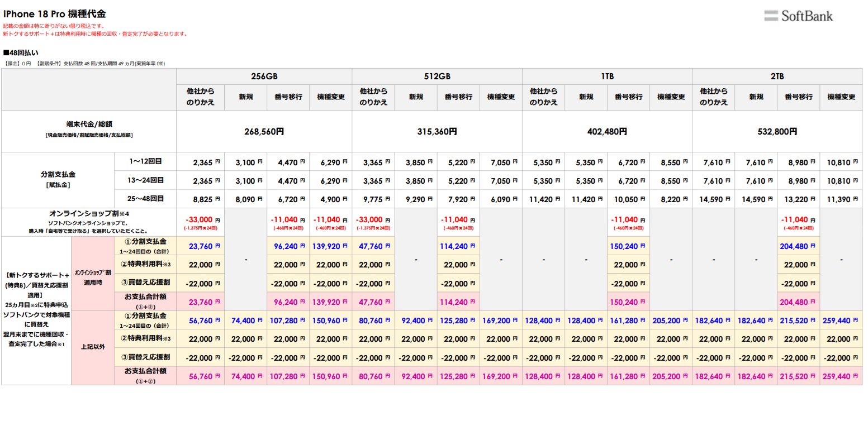
Task: Click blue "259,440円" in the ①分割支払金 row
Action: point(841,321)
